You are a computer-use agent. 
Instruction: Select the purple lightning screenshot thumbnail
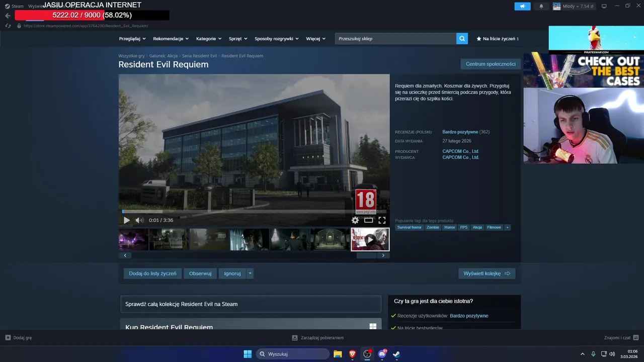[133, 239]
